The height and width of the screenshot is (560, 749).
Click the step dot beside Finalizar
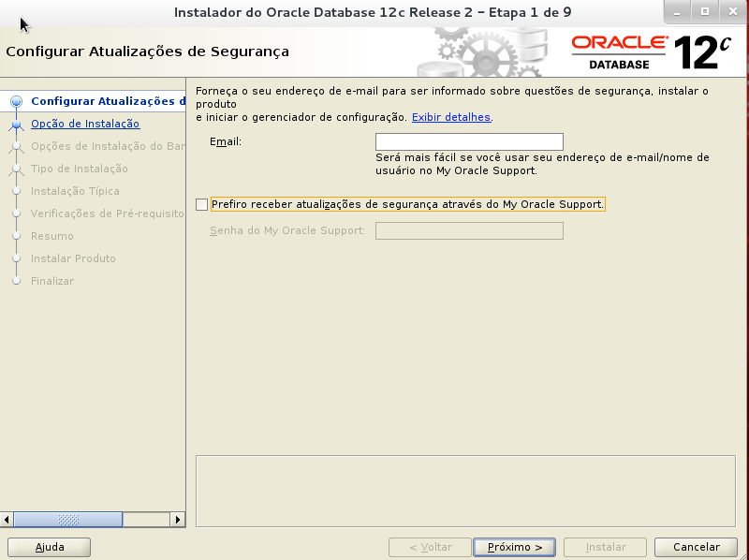pyautogui.click(x=16, y=281)
